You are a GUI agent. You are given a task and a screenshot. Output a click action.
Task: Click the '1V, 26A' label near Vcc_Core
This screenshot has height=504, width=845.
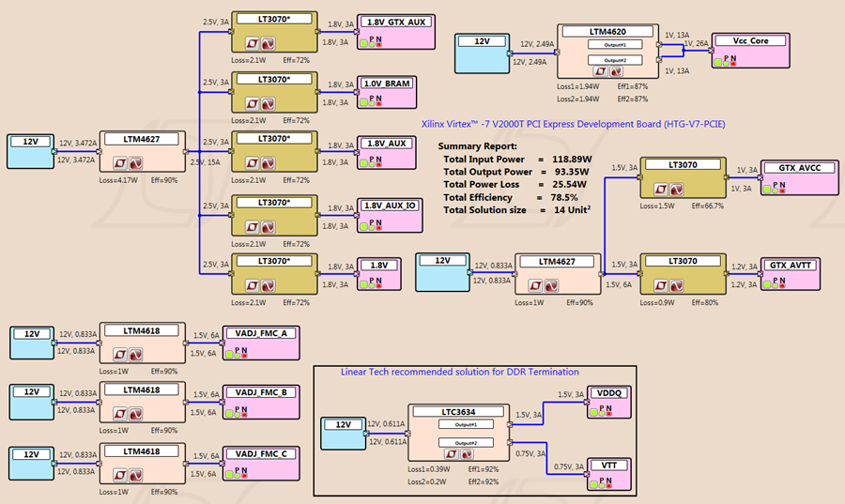tap(697, 43)
